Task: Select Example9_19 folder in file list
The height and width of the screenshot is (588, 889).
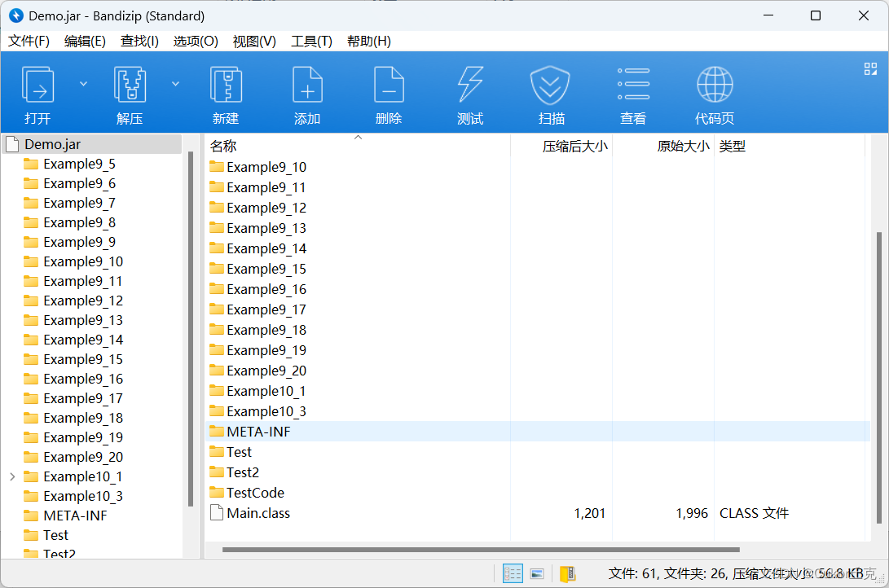Action: 266,351
